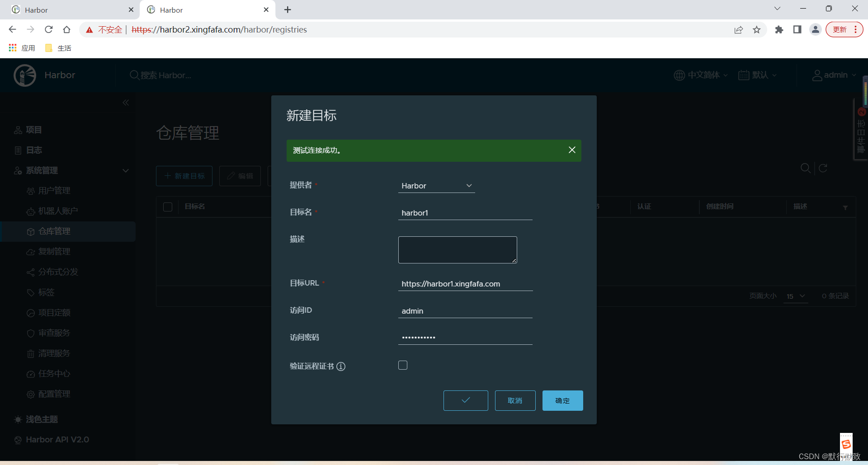Click the search magnifier icon in header

(134, 75)
